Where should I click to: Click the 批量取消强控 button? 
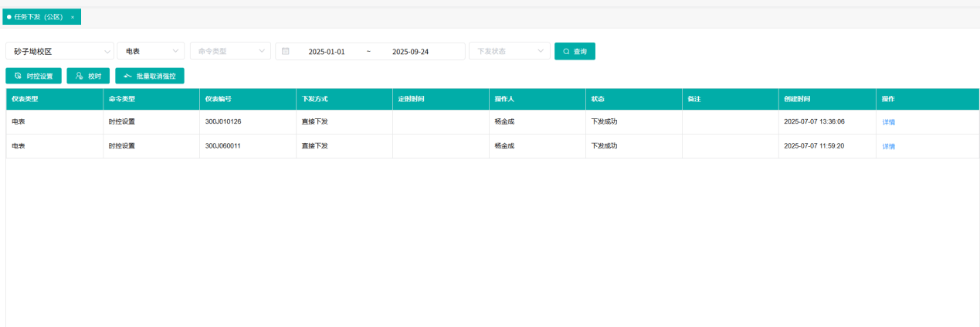click(150, 76)
